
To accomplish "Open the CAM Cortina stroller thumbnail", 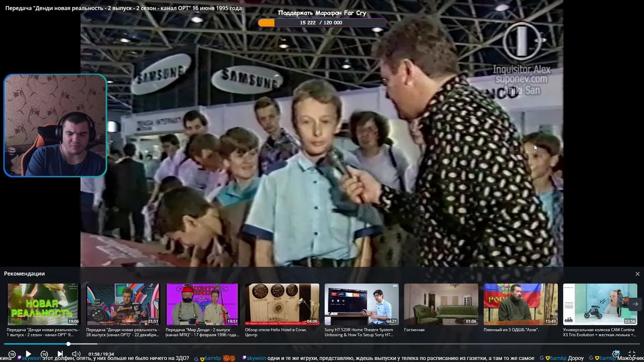I will 600,304.
